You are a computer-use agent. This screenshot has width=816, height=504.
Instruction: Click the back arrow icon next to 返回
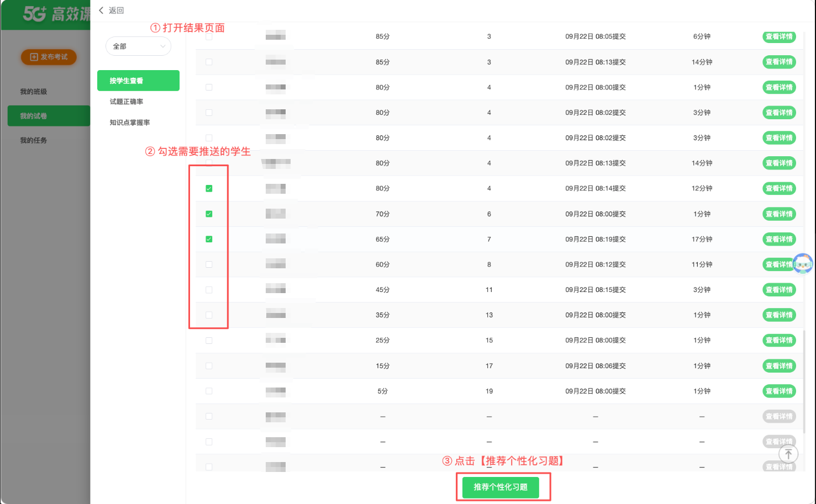(101, 10)
